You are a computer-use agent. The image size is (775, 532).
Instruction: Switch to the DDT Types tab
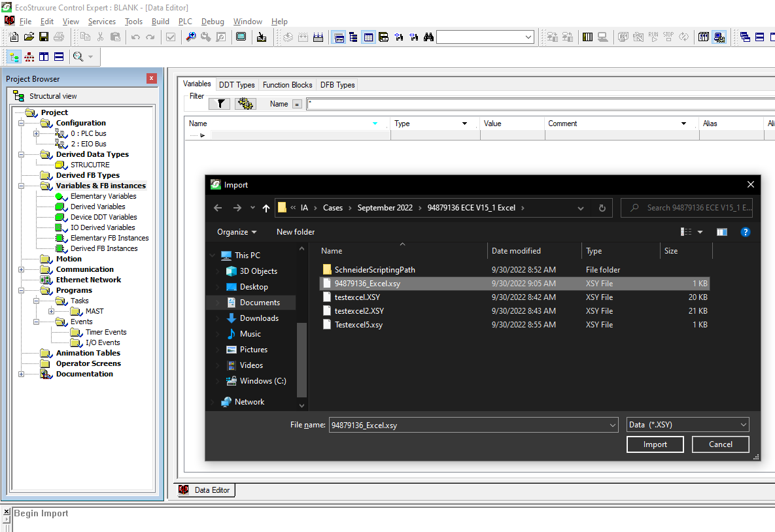[x=237, y=85]
